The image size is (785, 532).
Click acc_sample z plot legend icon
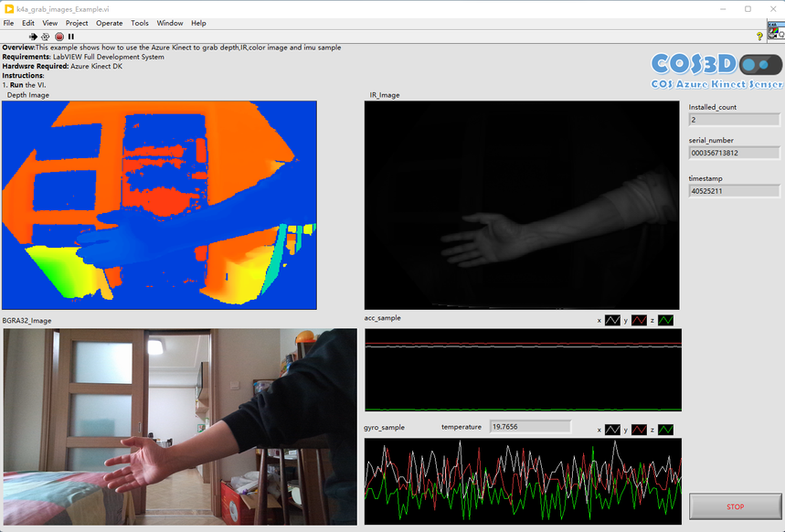[665, 320]
